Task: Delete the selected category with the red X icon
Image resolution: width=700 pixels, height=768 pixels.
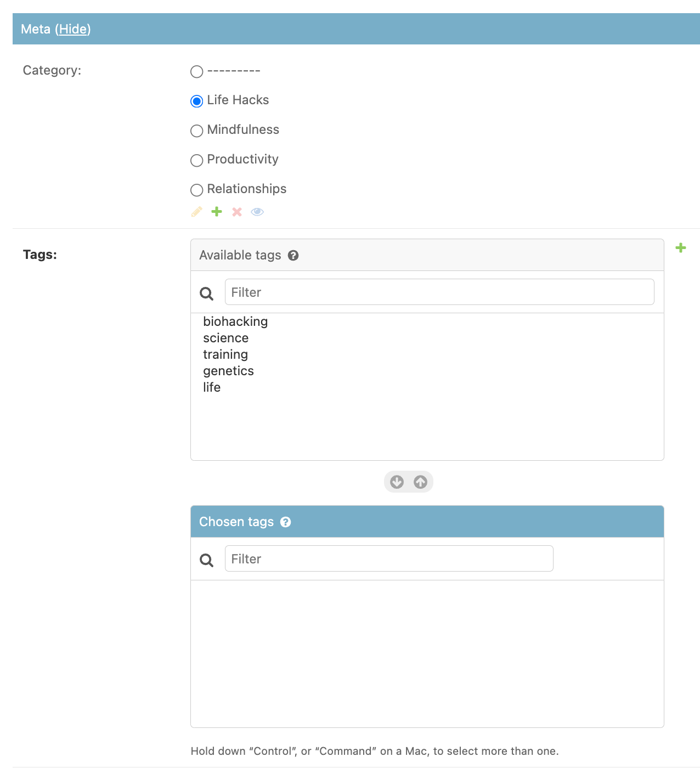Action: (236, 212)
